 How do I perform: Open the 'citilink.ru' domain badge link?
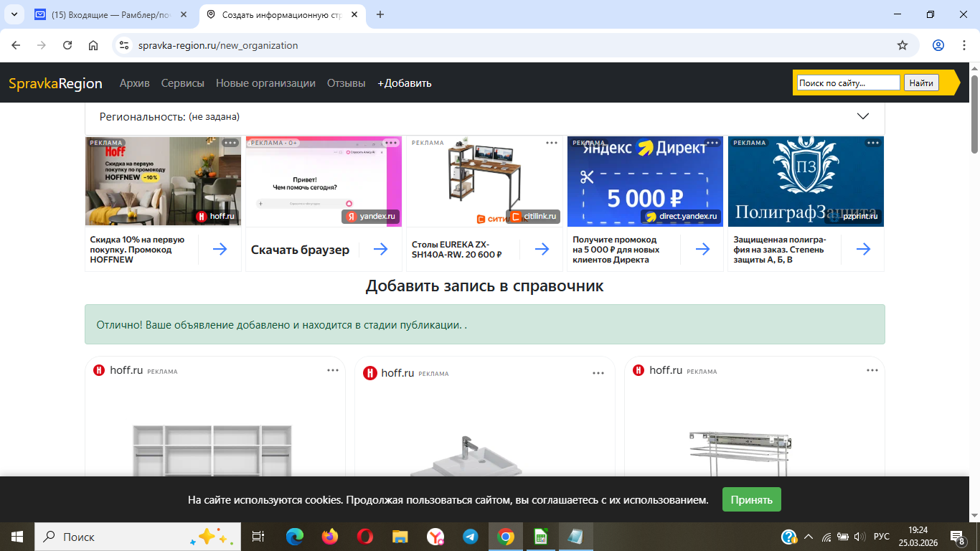coord(534,216)
